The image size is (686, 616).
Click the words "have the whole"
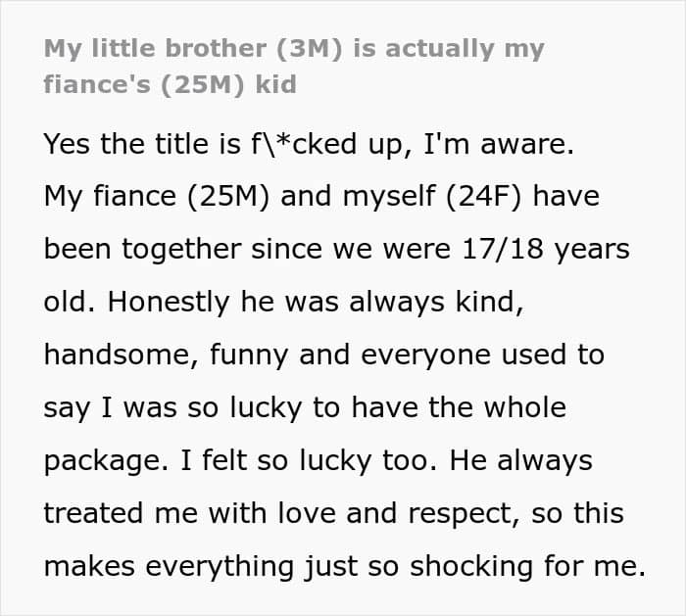459,407
